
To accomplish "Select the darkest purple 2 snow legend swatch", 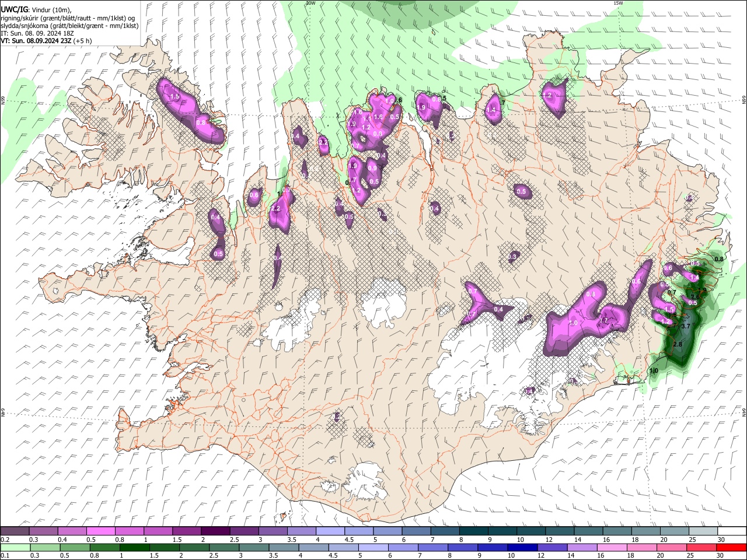I will [215, 531].
